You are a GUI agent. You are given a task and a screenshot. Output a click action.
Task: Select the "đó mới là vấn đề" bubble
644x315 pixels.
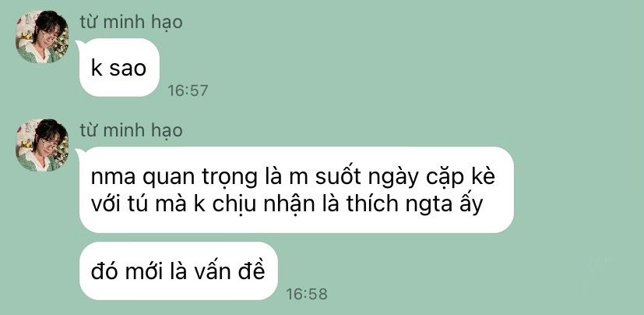click(x=178, y=271)
